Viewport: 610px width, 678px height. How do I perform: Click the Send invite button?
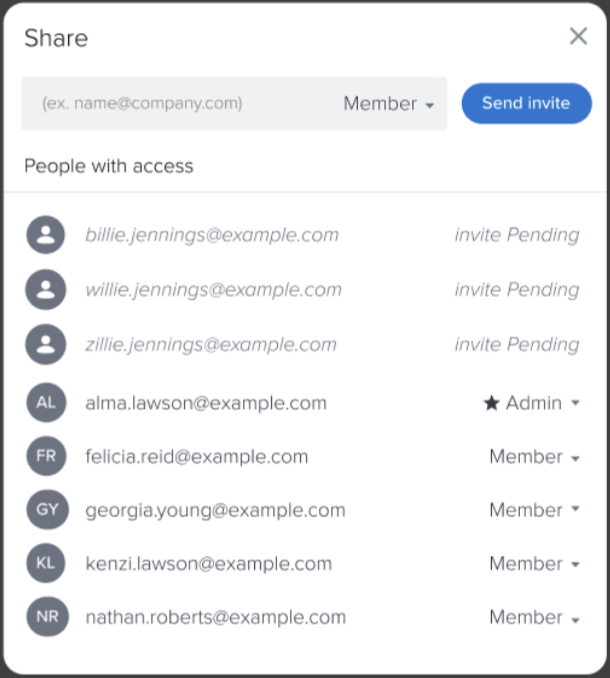tap(527, 103)
